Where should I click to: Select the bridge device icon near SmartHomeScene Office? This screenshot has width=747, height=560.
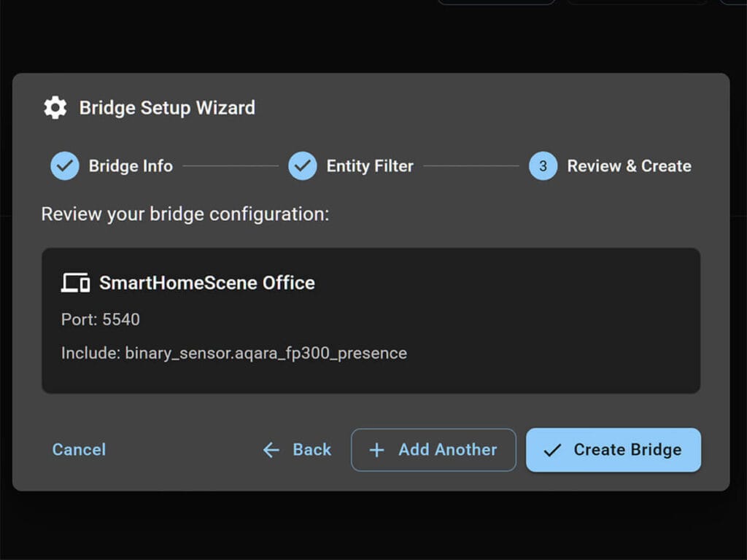point(74,282)
